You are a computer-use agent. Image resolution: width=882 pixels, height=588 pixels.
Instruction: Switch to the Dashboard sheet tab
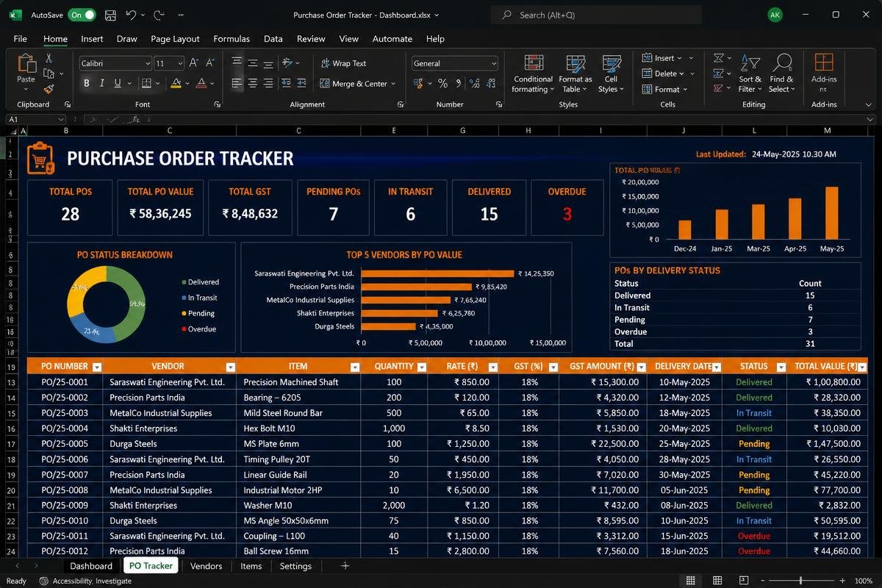coord(91,566)
